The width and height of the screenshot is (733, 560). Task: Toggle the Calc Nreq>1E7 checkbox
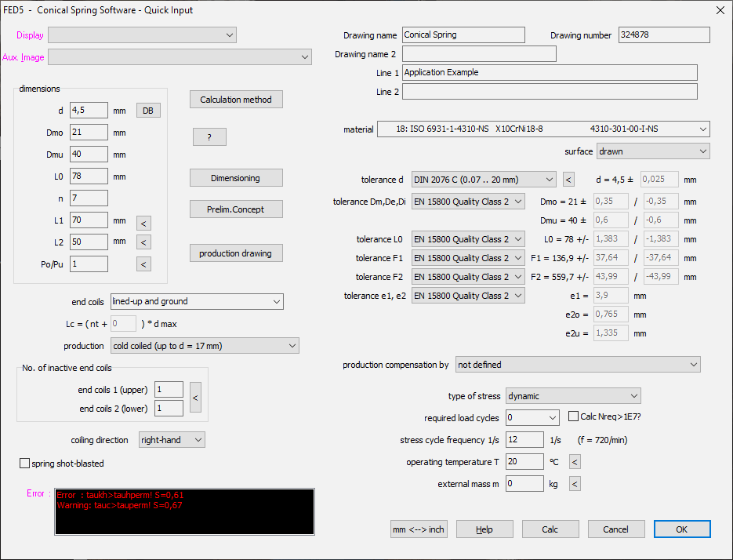tap(573, 417)
